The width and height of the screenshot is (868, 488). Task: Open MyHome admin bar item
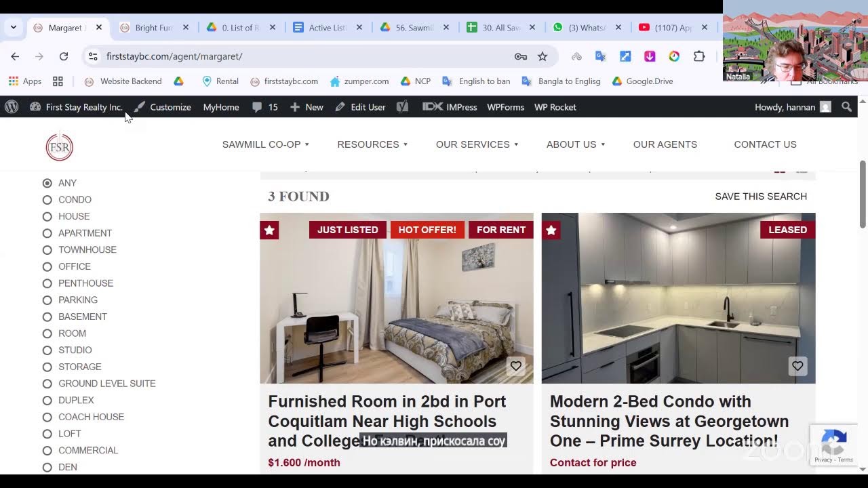click(x=221, y=107)
